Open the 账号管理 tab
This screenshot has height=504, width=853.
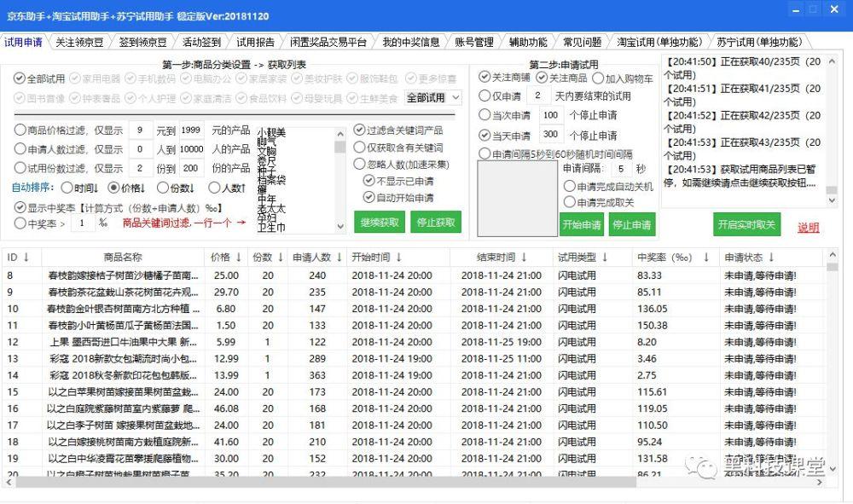(x=473, y=42)
